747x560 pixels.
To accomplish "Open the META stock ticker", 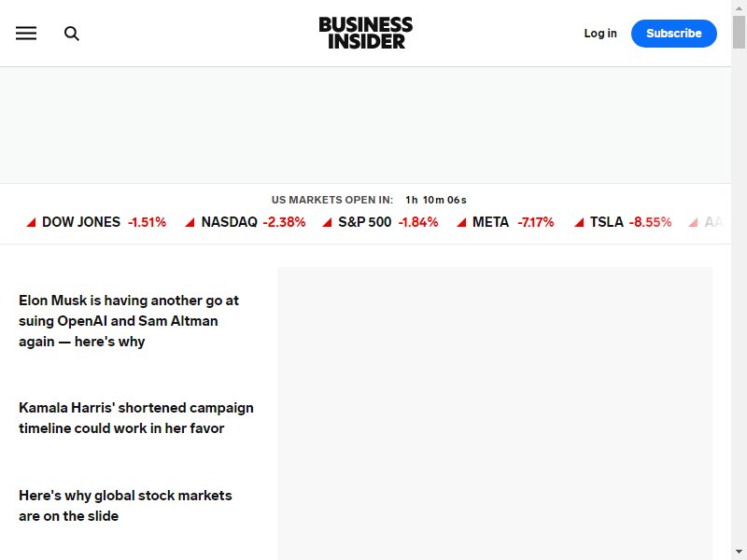I will pyautogui.click(x=505, y=222).
